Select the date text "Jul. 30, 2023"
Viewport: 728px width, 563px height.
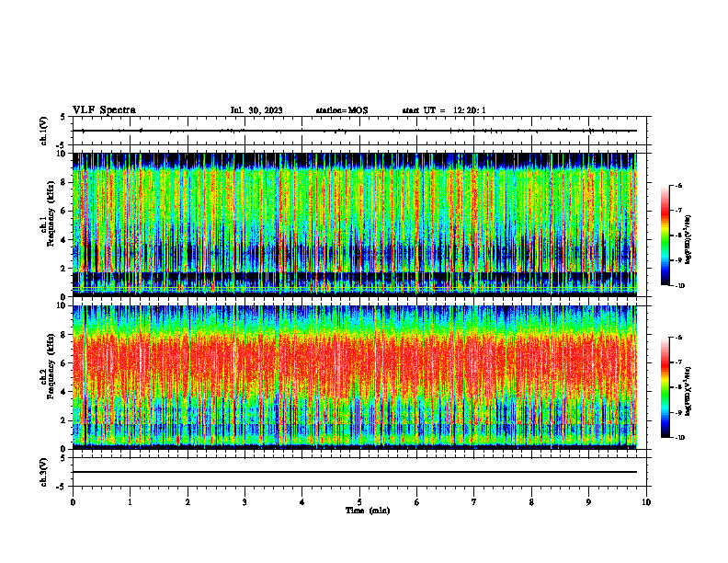coord(256,110)
